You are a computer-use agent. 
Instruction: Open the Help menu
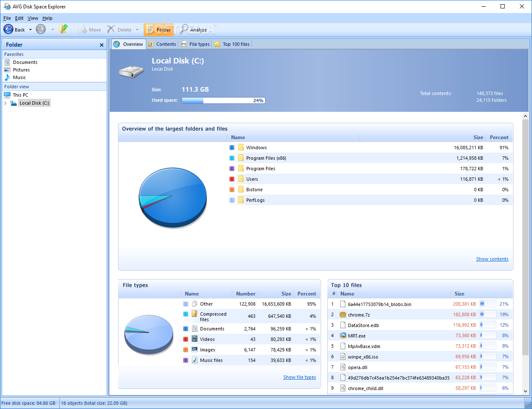47,18
